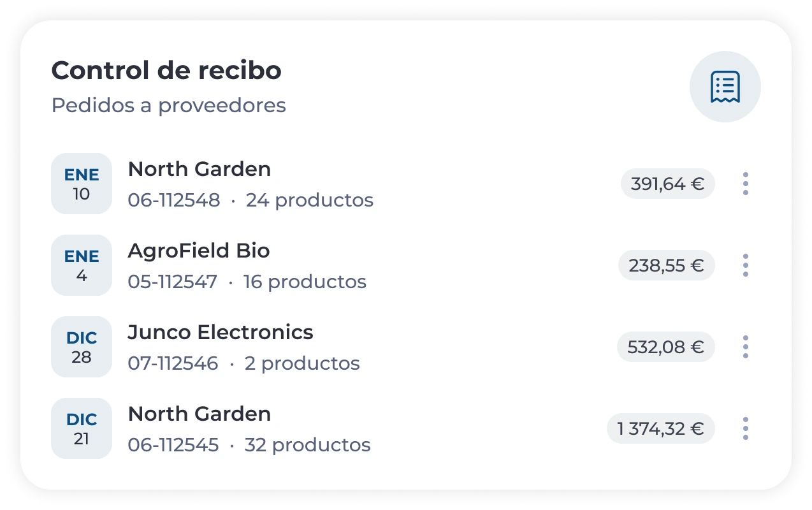Open options menu for order 06-112545
This screenshot has height=510, width=812.
coord(745,428)
